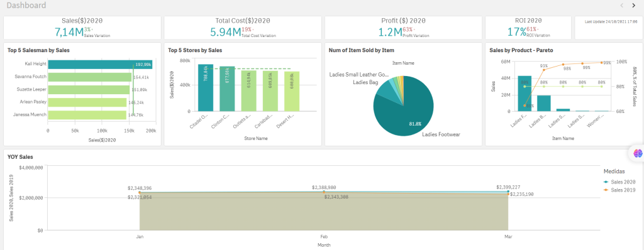This screenshot has width=644, height=250.
Task: Select the Outlets store bar 614.04k
Action: pos(248,90)
